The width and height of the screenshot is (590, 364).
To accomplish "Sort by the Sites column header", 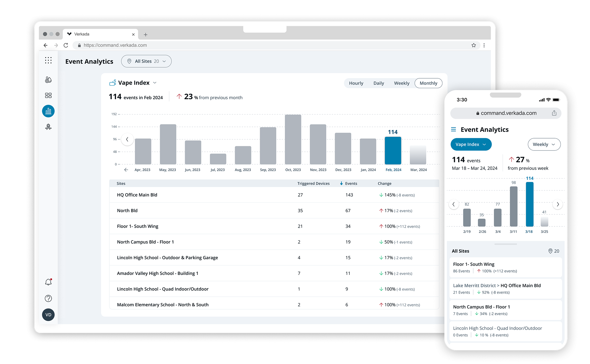I will 121,183.
